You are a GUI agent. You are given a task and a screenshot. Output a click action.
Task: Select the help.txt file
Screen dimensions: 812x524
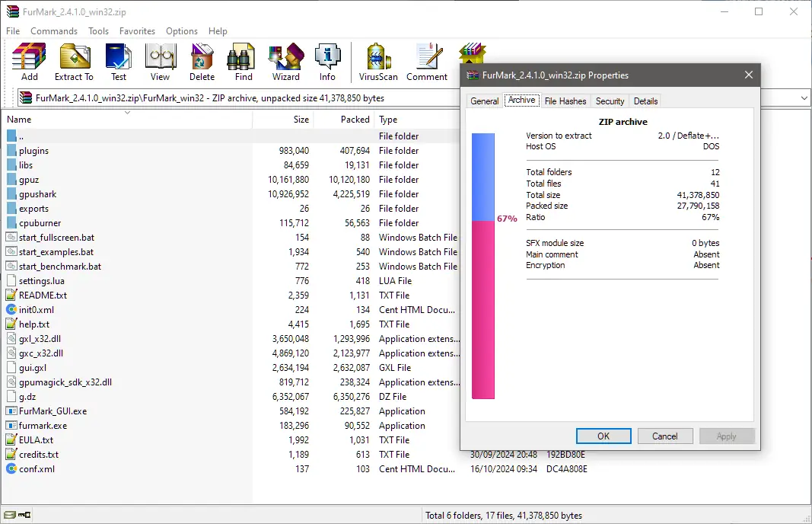click(231, 324)
